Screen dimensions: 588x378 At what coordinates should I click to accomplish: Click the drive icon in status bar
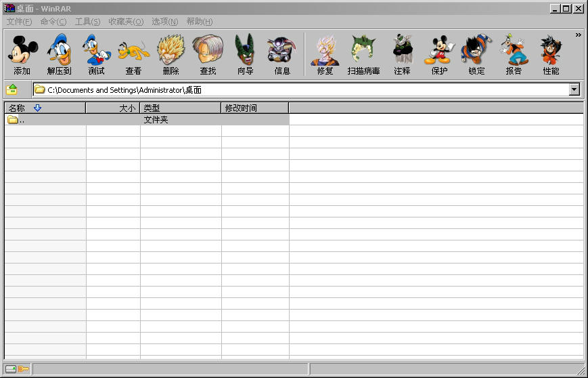click(11, 369)
